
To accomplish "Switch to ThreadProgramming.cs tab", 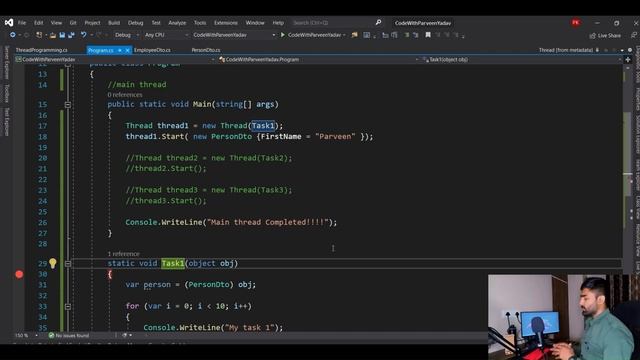I will [x=42, y=50].
